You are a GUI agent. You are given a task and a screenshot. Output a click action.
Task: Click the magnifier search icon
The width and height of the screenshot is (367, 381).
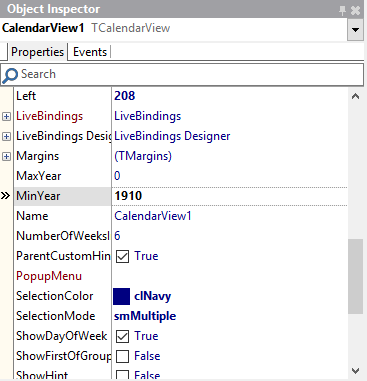pos(10,75)
